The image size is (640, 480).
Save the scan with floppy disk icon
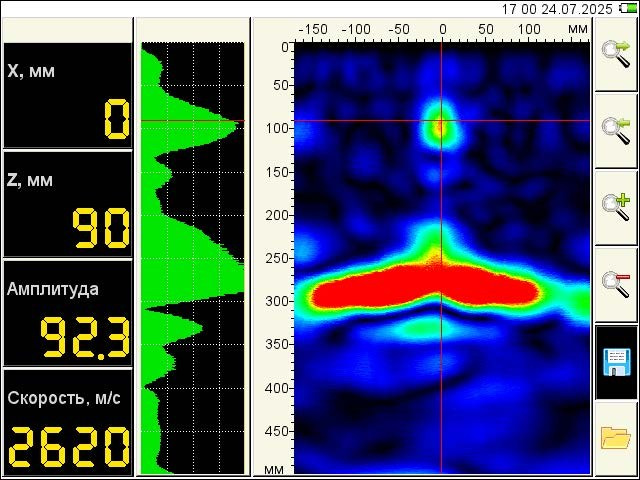click(616, 362)
